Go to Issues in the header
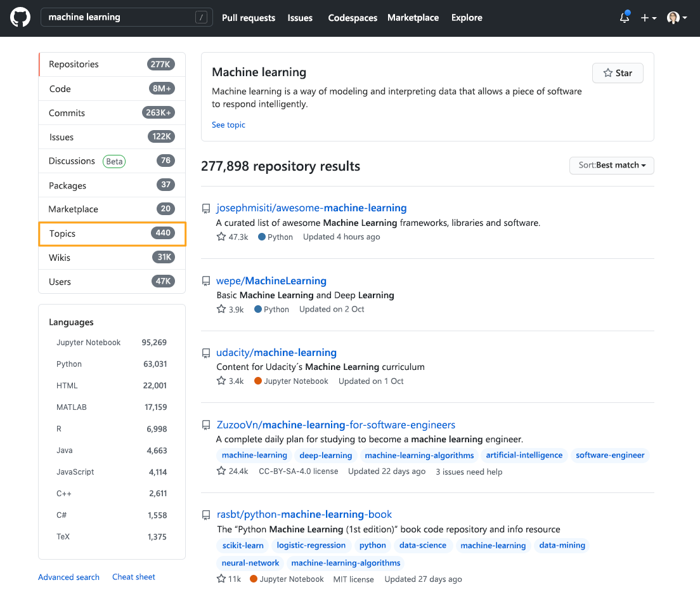Image resolution: width=700 pixels, height=599 pixels. 300,18
